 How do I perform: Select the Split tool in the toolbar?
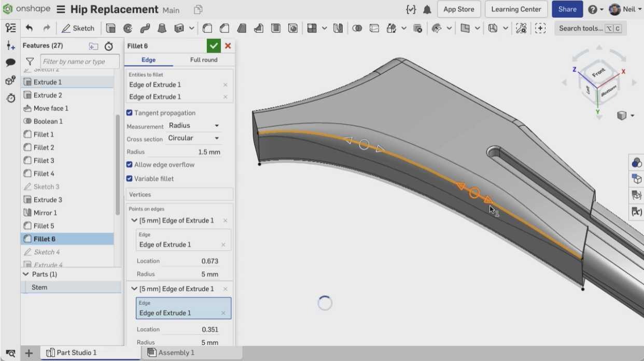click(375, 28)
